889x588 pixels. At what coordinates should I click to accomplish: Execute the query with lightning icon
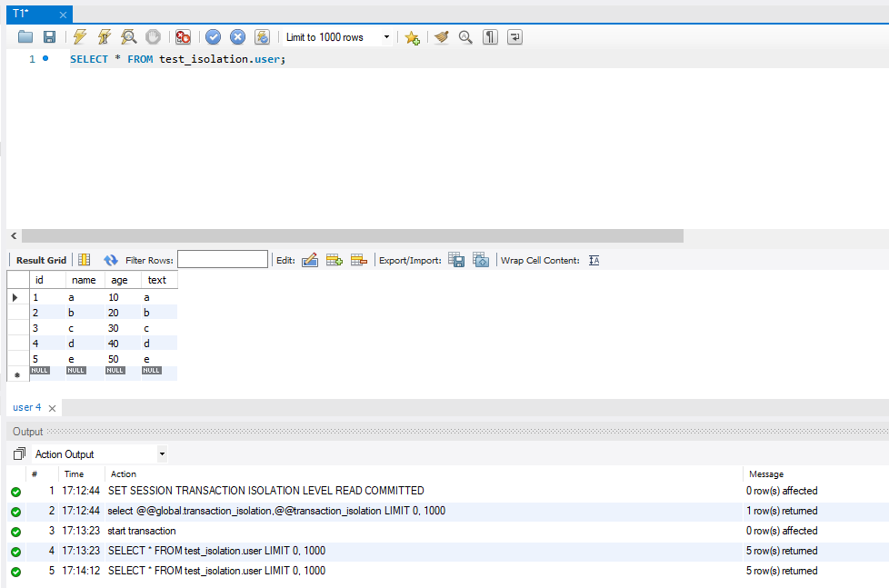click(80, 37)
